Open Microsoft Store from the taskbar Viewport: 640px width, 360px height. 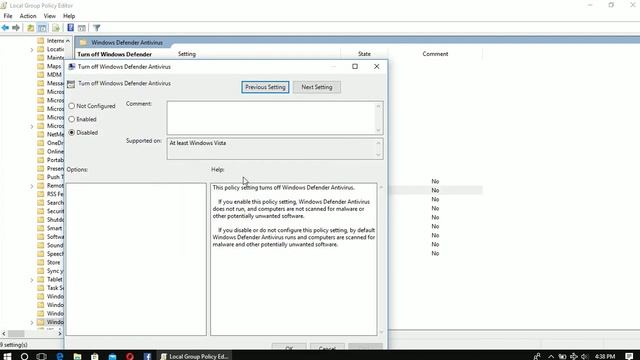(x=95, y=356)
